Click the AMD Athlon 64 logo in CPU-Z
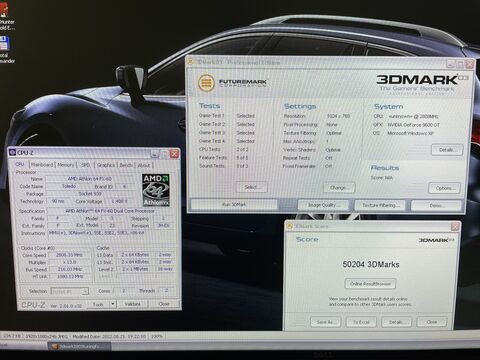480x360 pixels. click(x=156, y=190)
